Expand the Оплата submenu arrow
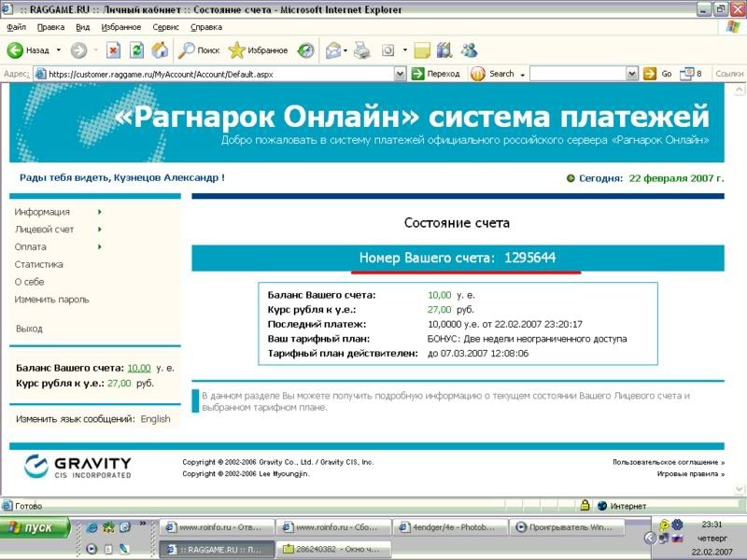Image resolution: width=747 pixels, height=560 pixels. 100,246
